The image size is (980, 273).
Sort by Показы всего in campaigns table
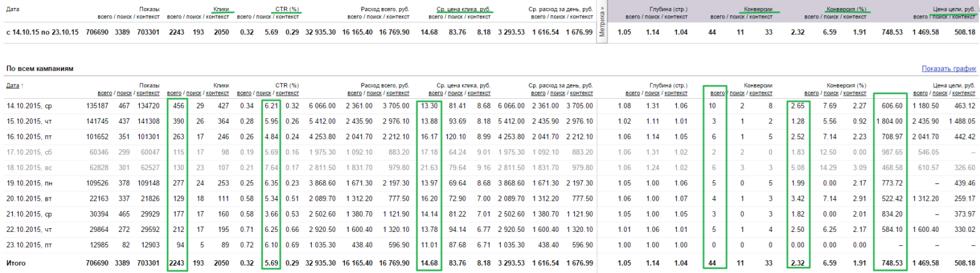[x=104, y=93]
